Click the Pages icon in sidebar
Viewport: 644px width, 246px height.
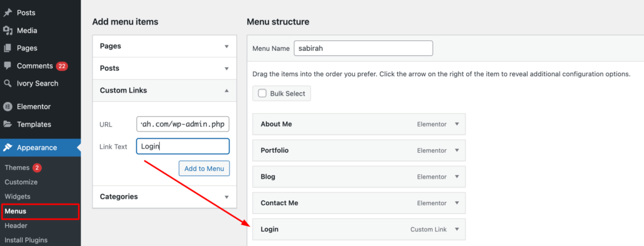coord(8,48)
